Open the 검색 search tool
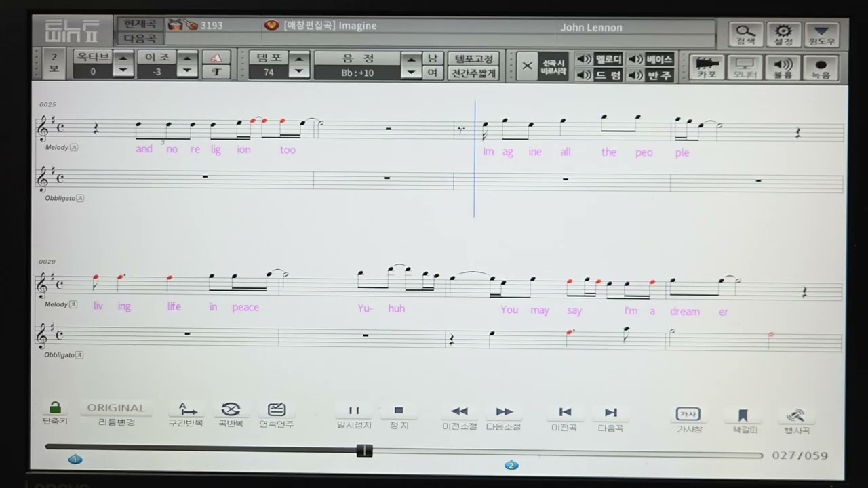 (x=746, y=35)
